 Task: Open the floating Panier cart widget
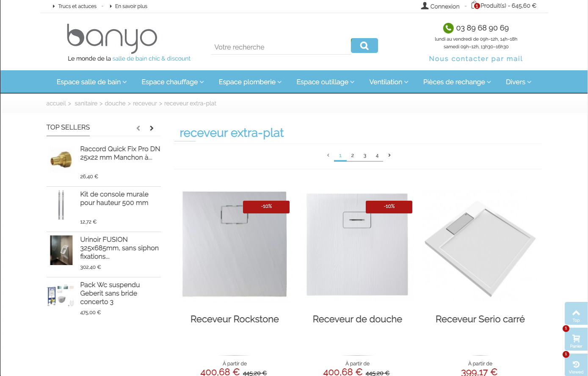(576, 339)
